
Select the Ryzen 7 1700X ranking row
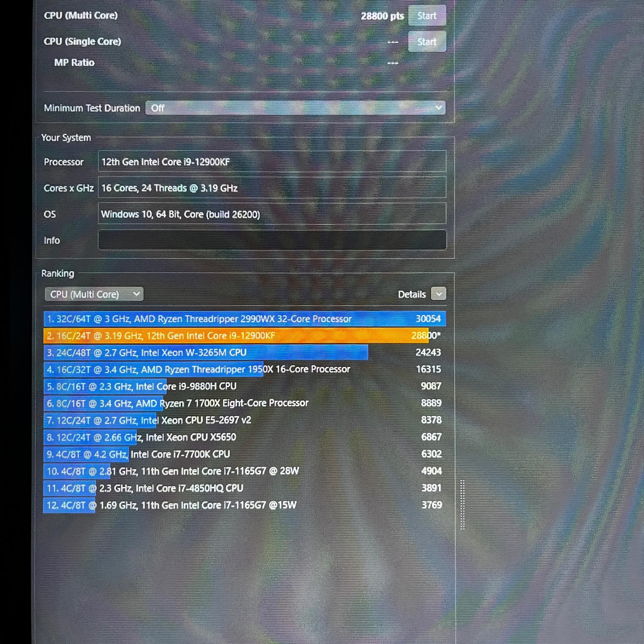pyautogui.click(x=245, y=403)
